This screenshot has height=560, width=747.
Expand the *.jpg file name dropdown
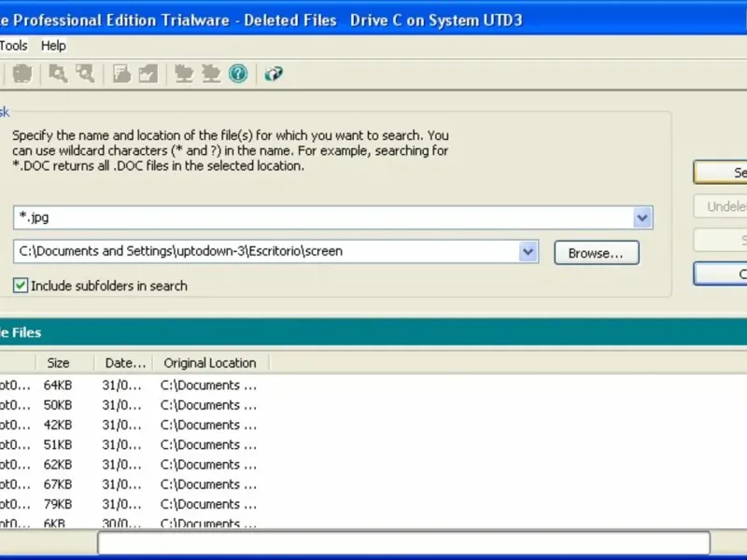(642, 217)
